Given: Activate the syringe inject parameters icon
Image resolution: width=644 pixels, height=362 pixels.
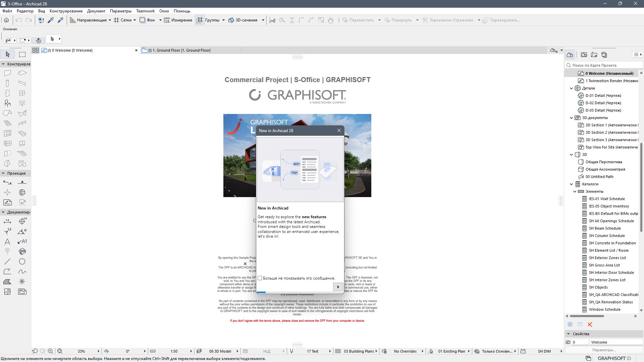Looking at the screenshot, I should tap(60, 20).
